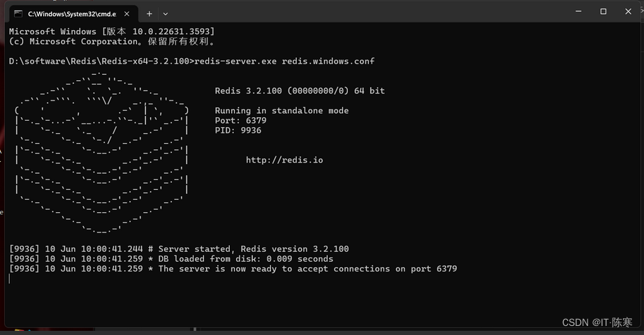Image resolution: width=644 pixels, height=335 pixels.
Task: Open a new terminal tab with plus
Action: tap(149, 14)
